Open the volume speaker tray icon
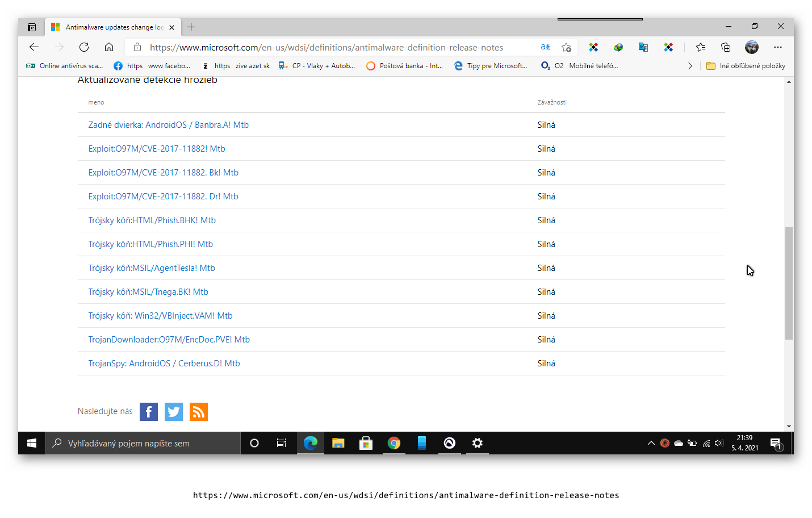Image resolution: width=812 pixels, height=518 pixels. [719, 443]
